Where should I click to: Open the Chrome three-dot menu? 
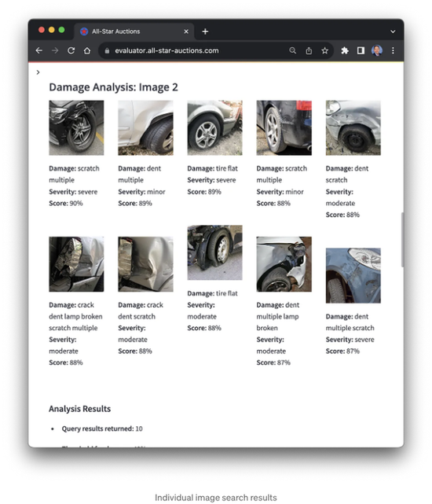tap(393, 50)
